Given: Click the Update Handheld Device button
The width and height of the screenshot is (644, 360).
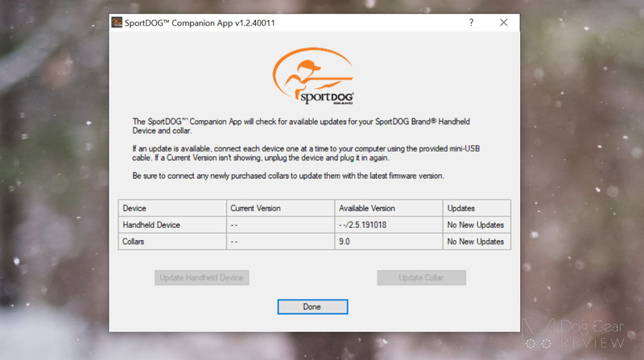Looking at the screenshot, I should click(x=202, y=278).
